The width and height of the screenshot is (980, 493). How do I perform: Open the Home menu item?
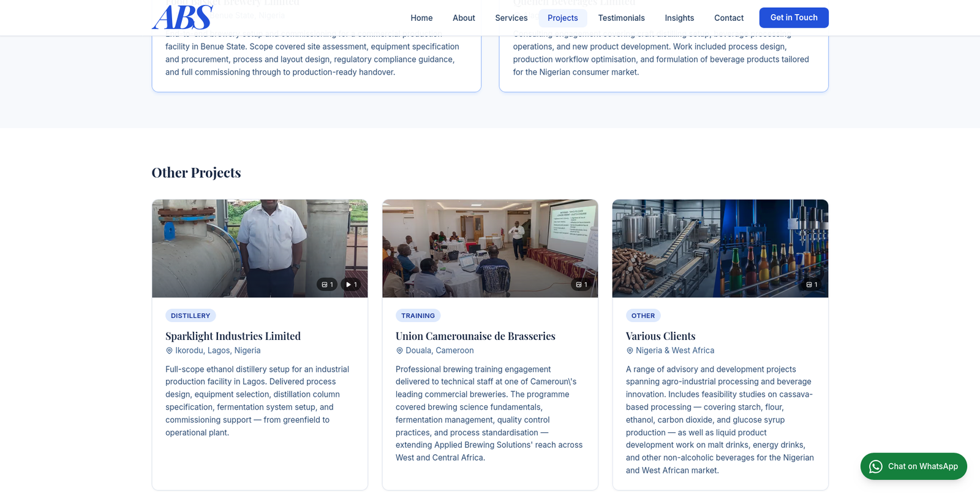[421, 18]
